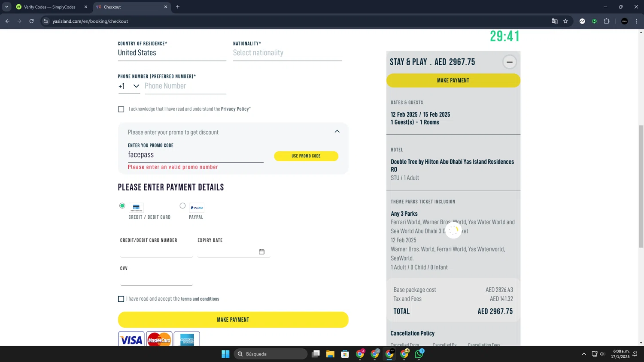
Task: Open the browser extensions puzzle icon
Action: pos(607,21)
